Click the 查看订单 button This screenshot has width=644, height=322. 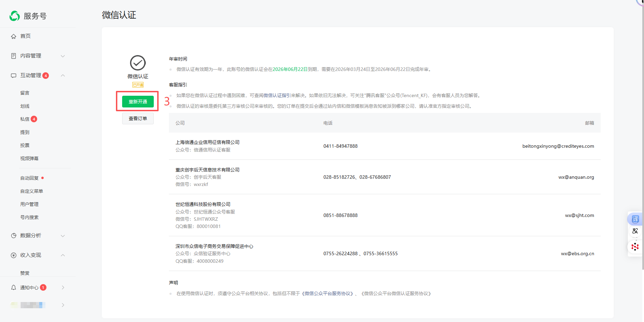(138, 118)
